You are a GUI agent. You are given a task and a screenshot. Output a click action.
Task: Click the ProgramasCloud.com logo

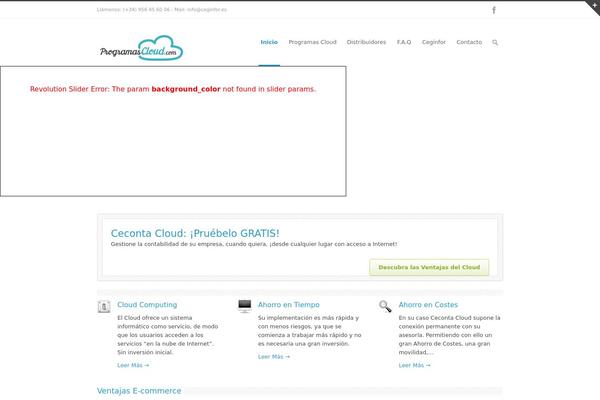pyautogui.click(x=142, y=48)
